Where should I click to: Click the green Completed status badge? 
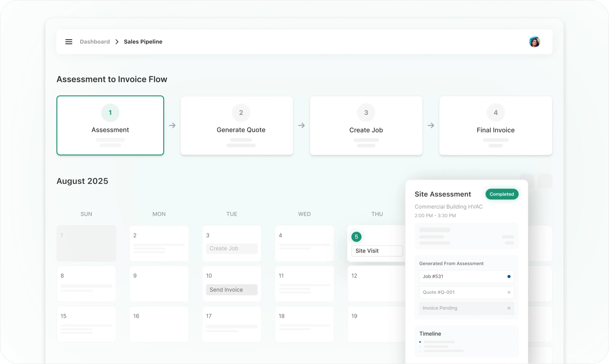click(x=501, y=194)
